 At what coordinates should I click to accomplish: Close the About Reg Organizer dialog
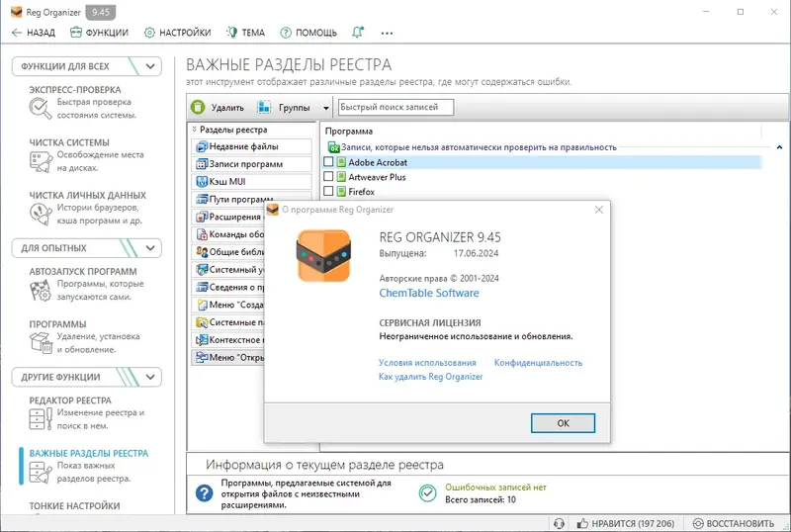[599, 210]
